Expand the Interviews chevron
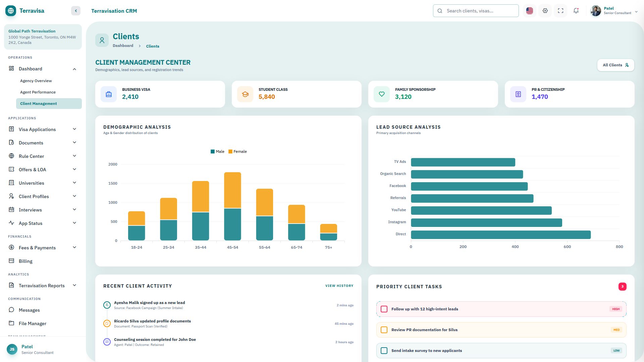The height and width of the screenshot is (362, 644). click(74, 209)
